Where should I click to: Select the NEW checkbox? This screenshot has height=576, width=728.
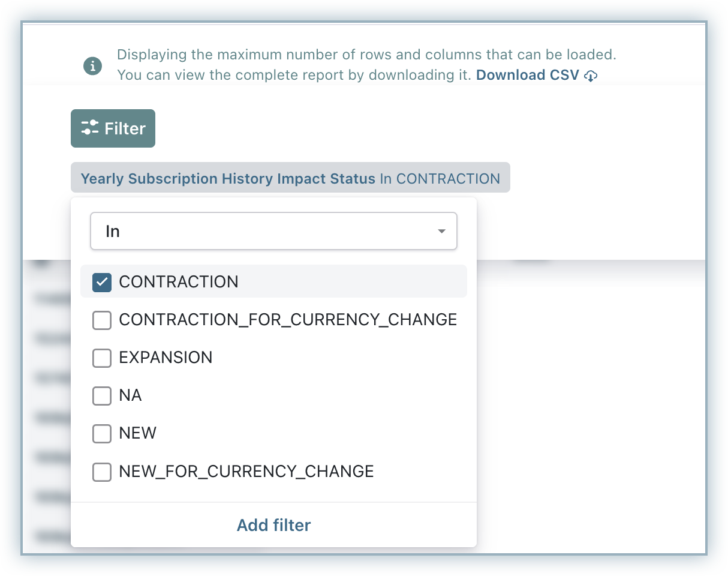102,433
